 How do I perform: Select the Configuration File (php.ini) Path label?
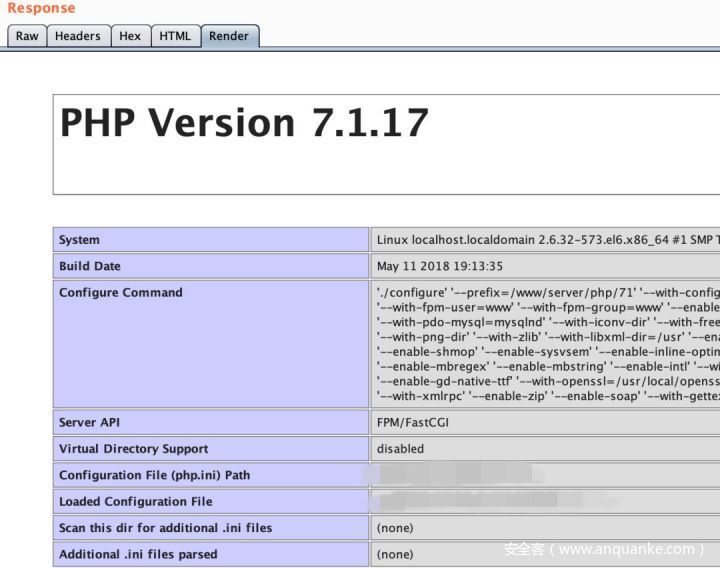(154, 475)
